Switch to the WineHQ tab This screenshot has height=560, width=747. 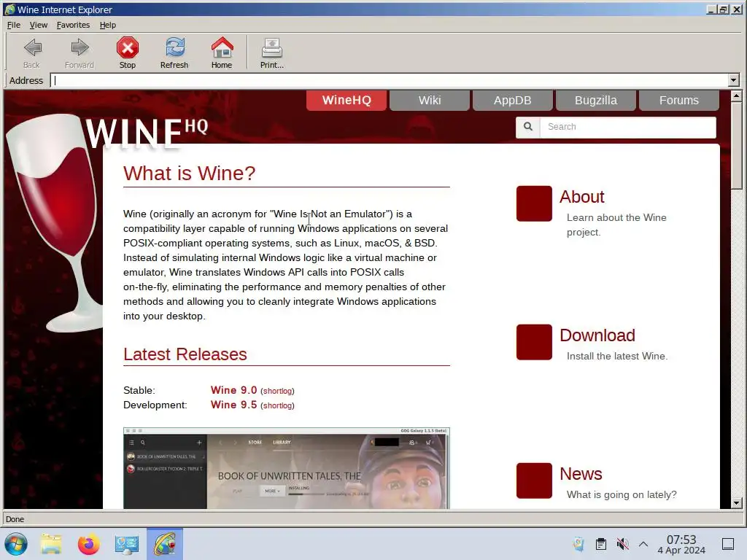point(347,101)
